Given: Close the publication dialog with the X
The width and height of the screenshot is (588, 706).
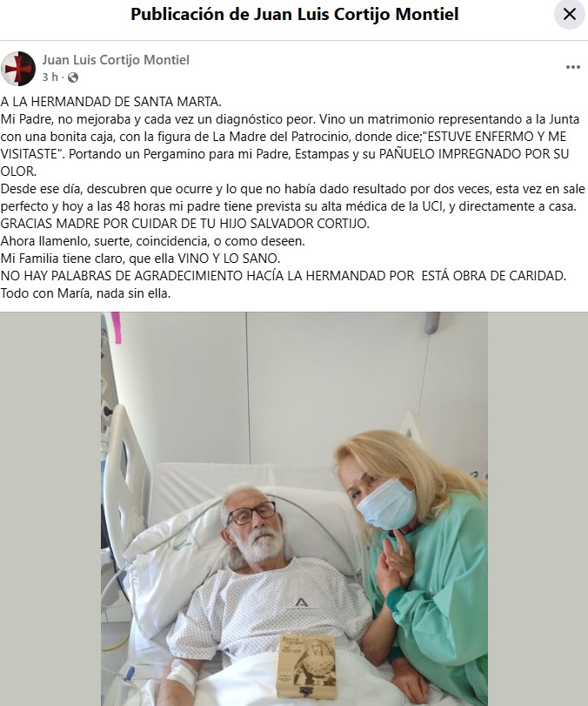Looking at the screenshot, I should 570,15.
